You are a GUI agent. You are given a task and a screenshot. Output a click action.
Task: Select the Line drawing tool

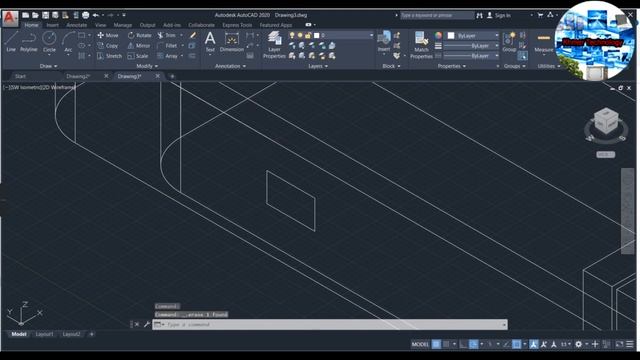point(11,42)
